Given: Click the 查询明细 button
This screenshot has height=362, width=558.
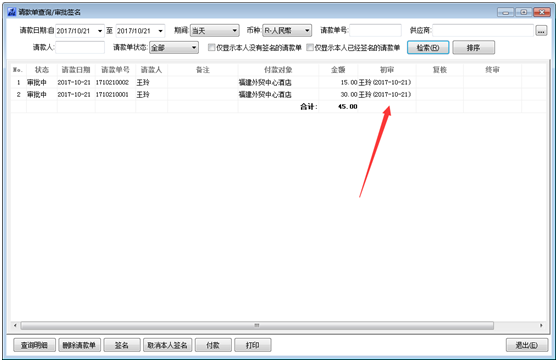Looking at the screenshot, I should click(x=34, y=345).
